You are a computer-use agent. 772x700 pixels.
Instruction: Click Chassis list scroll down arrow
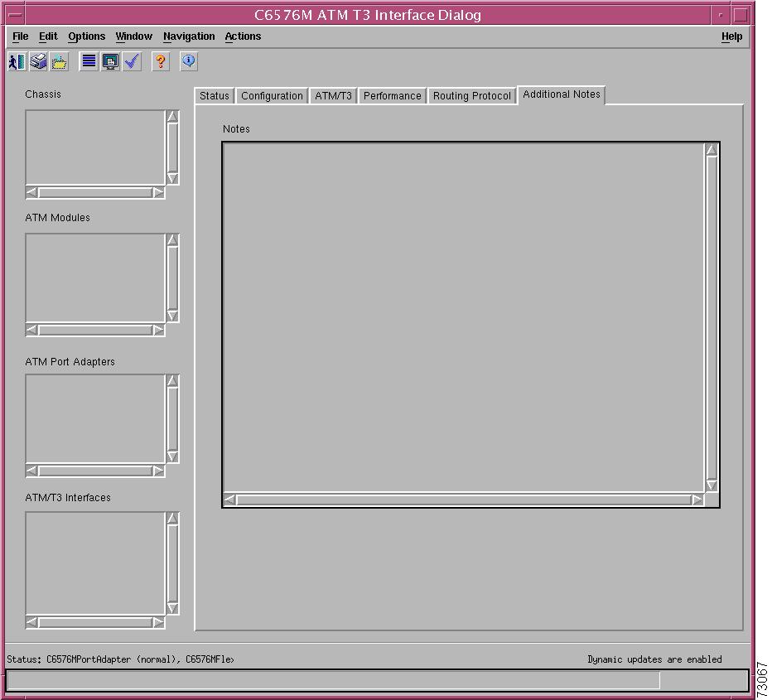pyautogui.click(x=172, y=178)
